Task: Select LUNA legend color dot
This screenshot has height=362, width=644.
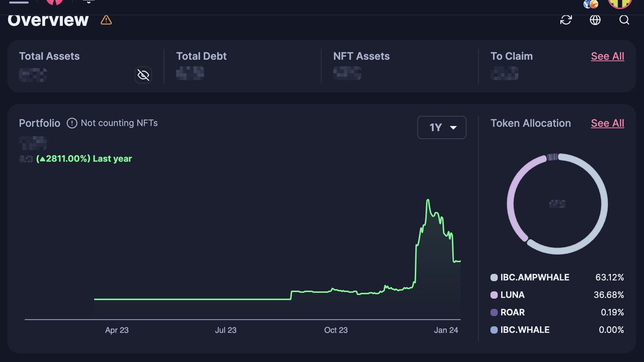Action: (x=494, y=295)
